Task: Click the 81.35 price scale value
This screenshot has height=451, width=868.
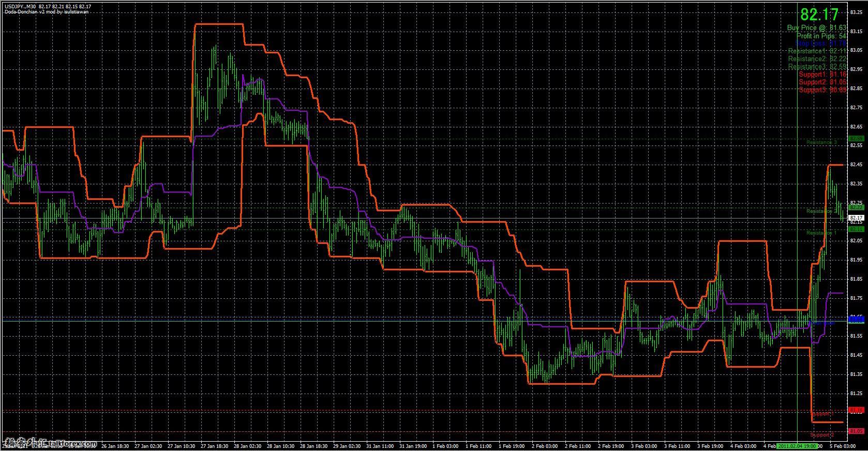Action: click(857, 374)
